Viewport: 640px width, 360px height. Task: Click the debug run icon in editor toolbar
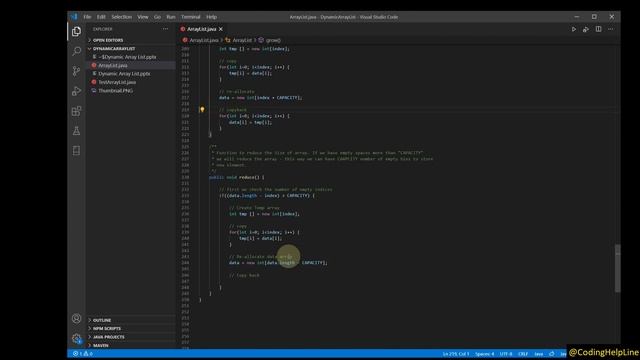tap(586, 29)
